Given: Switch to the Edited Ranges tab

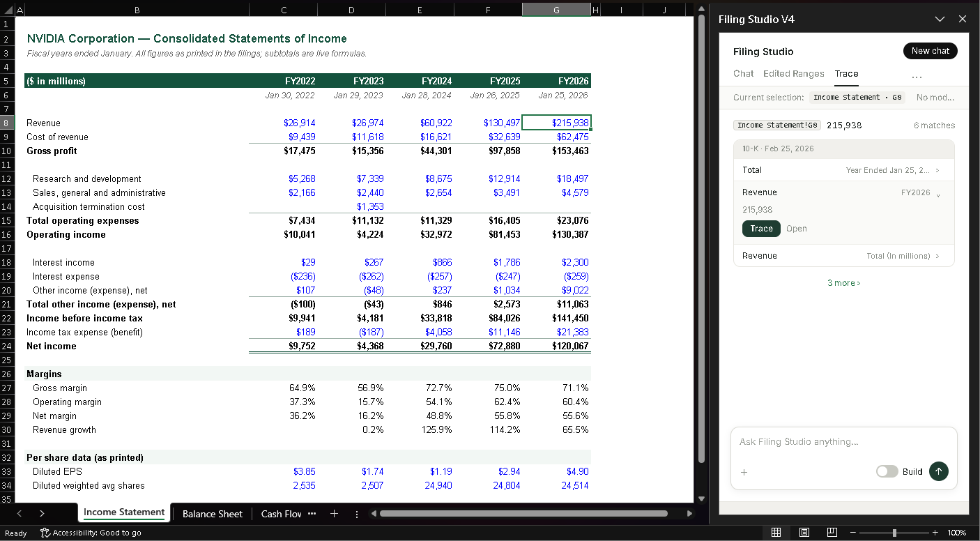Looking at the screenshot, I should point(793,73).
